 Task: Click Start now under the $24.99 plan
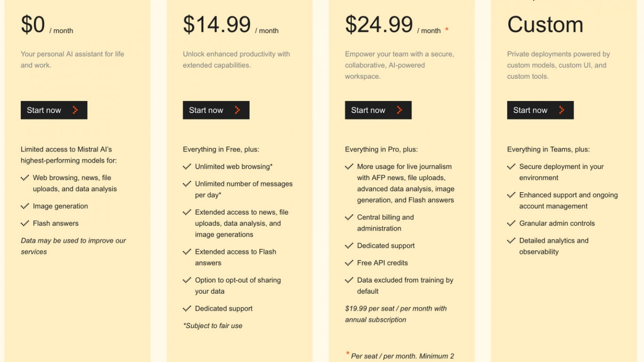(x=378, y=110)
